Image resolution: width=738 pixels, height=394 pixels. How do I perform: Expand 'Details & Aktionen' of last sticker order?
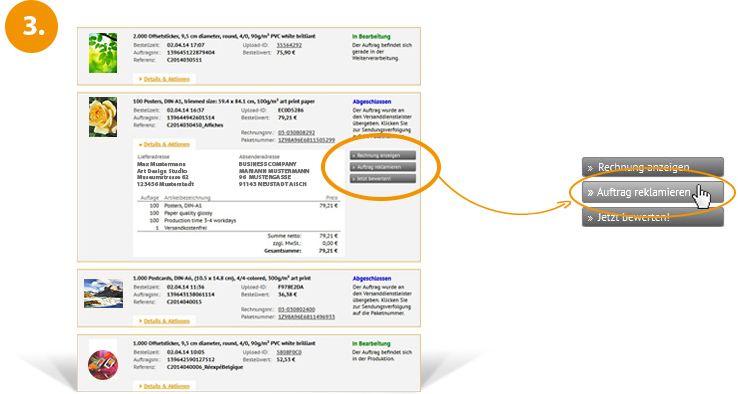(x=166, y=386)
